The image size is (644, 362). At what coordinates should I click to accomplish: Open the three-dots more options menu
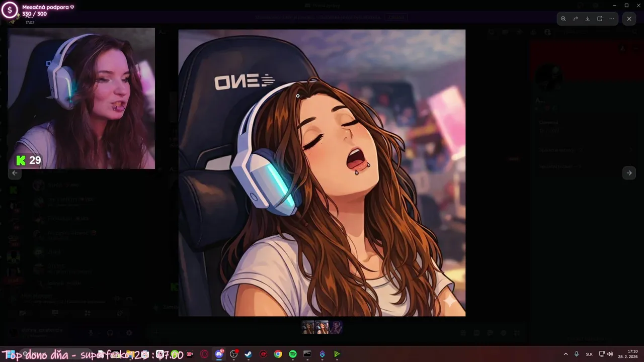612,19
